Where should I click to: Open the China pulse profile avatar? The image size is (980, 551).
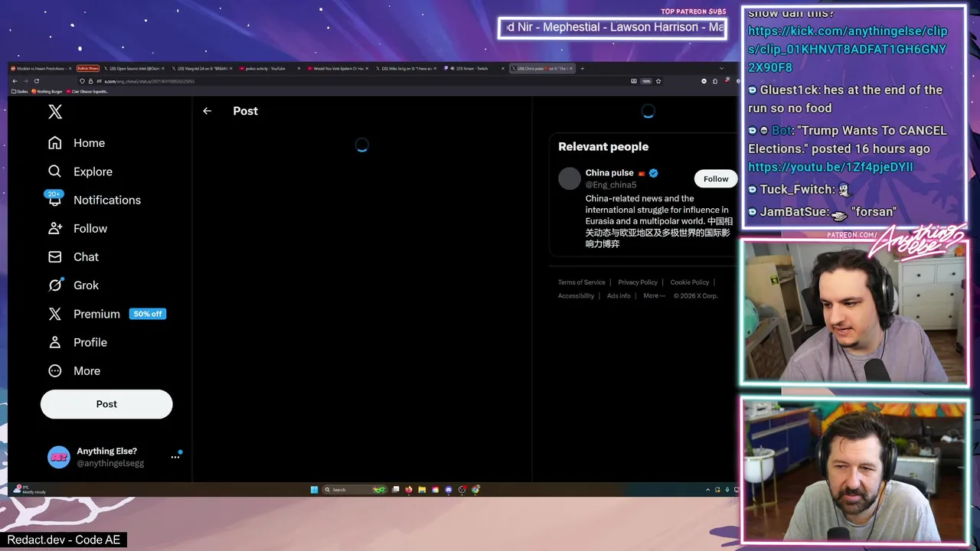[570, 178]
